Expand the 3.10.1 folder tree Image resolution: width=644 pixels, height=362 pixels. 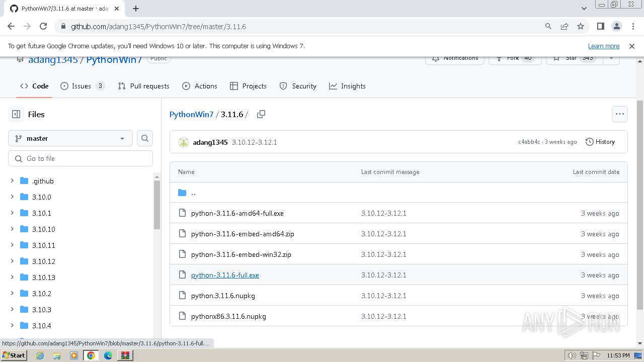tap(12, 213)
